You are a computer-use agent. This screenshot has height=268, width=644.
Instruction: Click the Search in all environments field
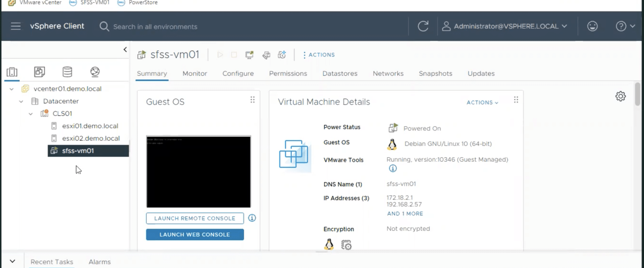click(x=155, y=27)
